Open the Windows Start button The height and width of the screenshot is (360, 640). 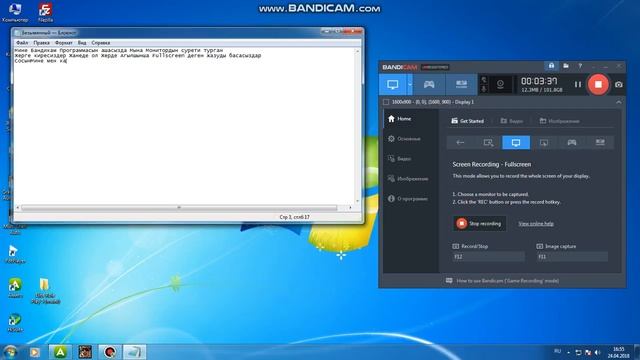[x=10, y=352]
